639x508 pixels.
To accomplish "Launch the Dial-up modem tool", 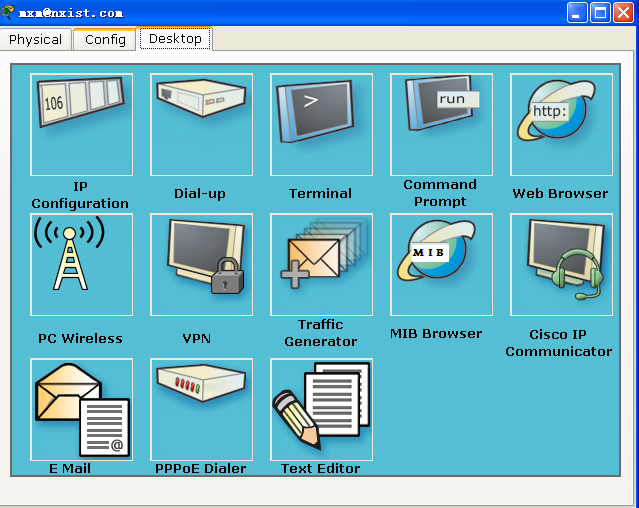I will [201, 125].
